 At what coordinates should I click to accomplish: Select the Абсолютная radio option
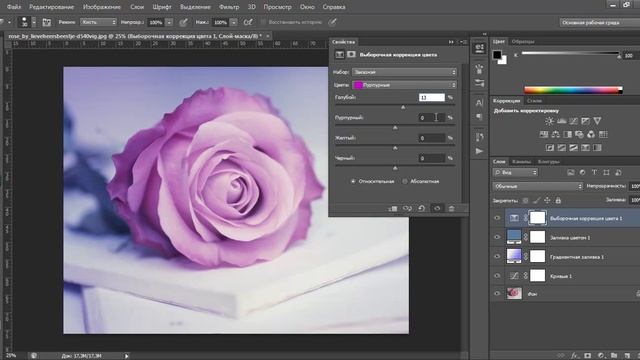pos(405,181)
